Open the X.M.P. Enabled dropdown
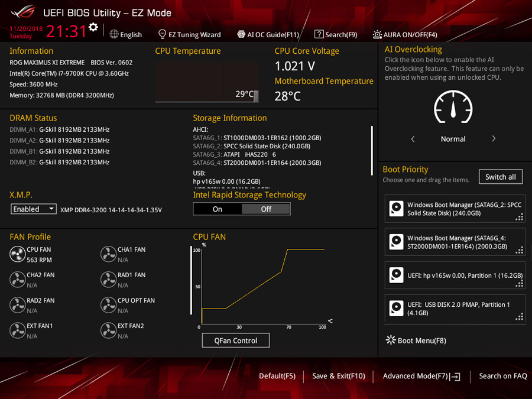This screenshot has width=532, height=399. (33, 209)
